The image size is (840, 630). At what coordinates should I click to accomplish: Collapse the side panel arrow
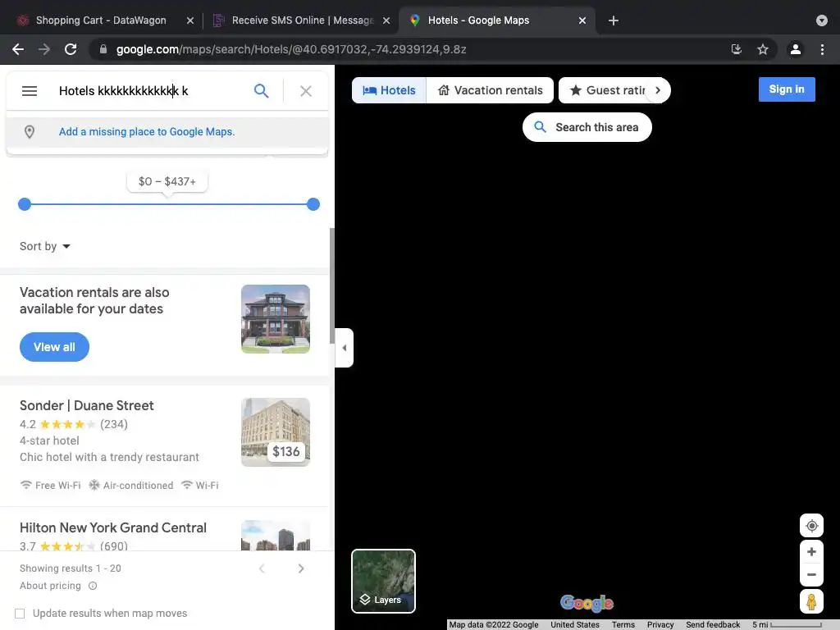(x=344, y=348)
